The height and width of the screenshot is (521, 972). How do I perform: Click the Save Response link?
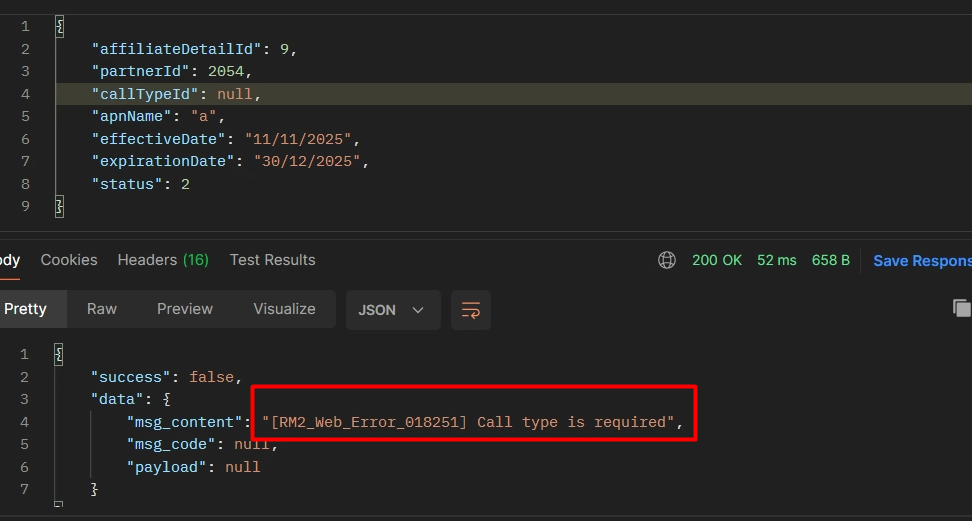pos(921,261)
